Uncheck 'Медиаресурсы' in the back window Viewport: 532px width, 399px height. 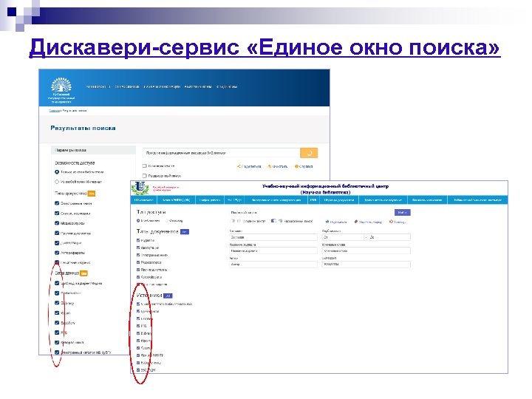[x=57, y=223]
